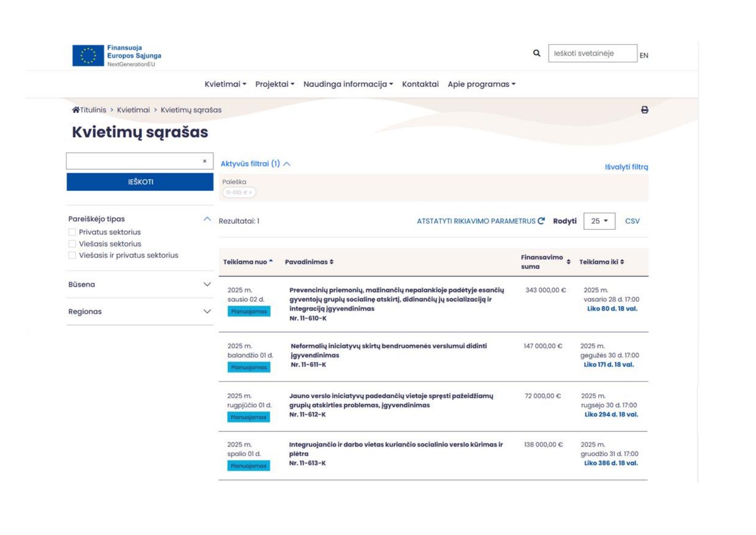
Task: Click the Liko 294 d. 18 val. text
Action: coord(611,415)
